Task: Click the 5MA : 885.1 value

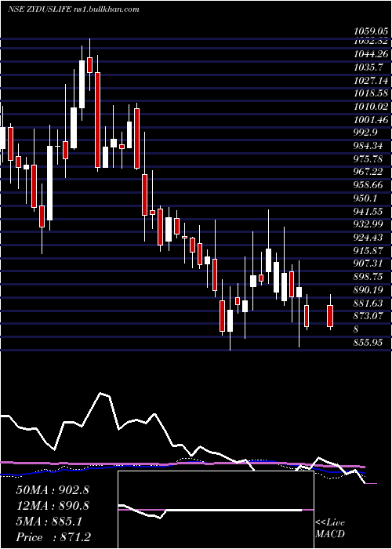Action: click(49, 522)
